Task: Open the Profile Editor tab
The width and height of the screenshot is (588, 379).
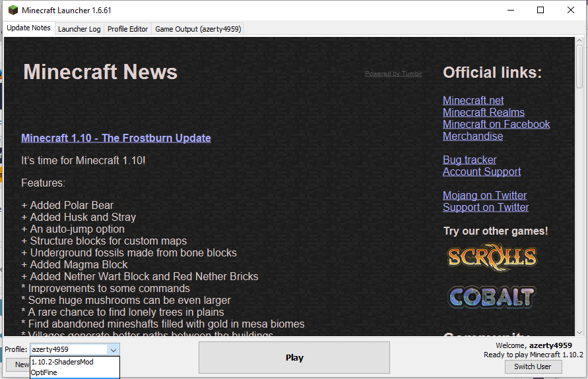Action: [x=127, y=29]
